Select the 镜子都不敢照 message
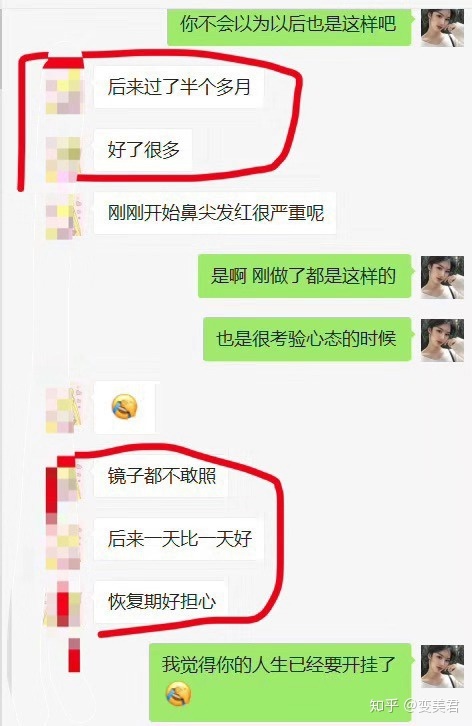 point(161,476)
